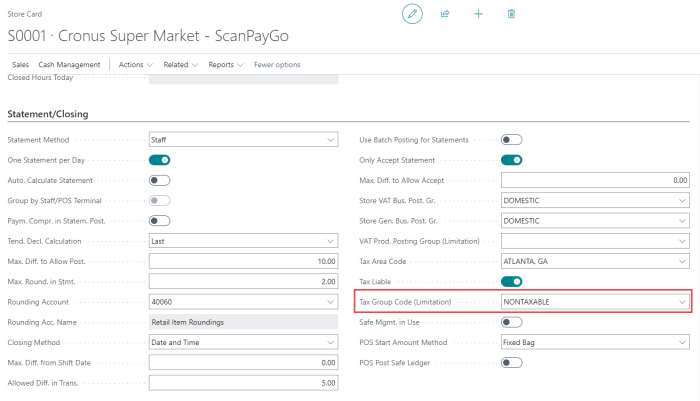Enable Safe Mgmt. in Use switch
700x401 pixels.
tap(512, 322)
